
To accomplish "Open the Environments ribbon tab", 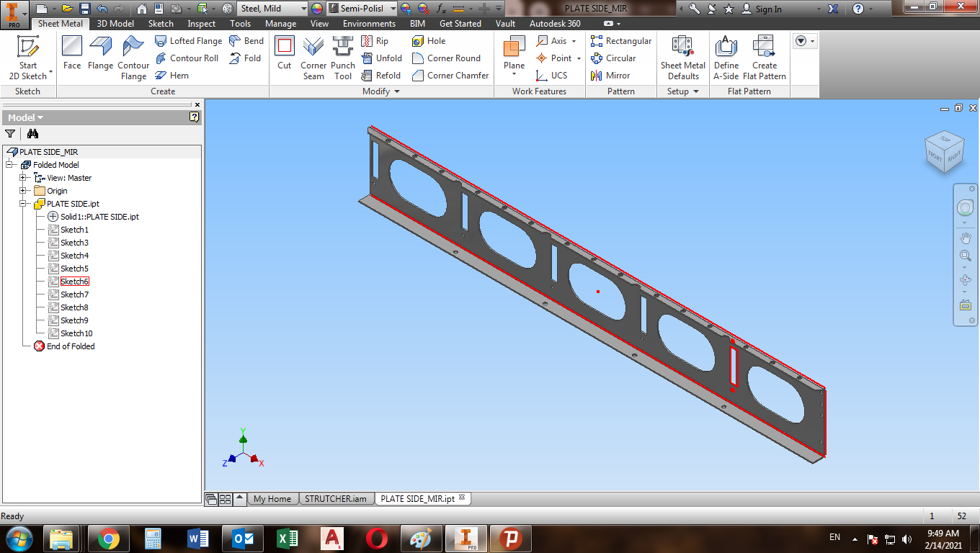I will coord(369,24).
